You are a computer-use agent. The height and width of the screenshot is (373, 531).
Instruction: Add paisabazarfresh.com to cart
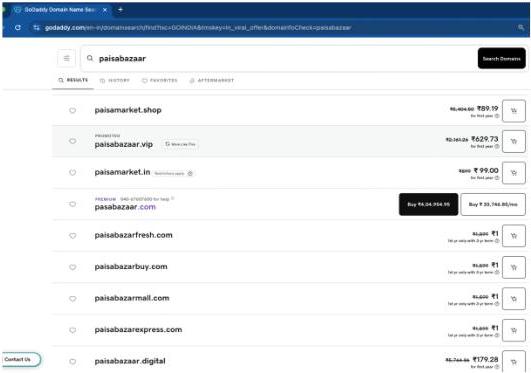(514, 236)
